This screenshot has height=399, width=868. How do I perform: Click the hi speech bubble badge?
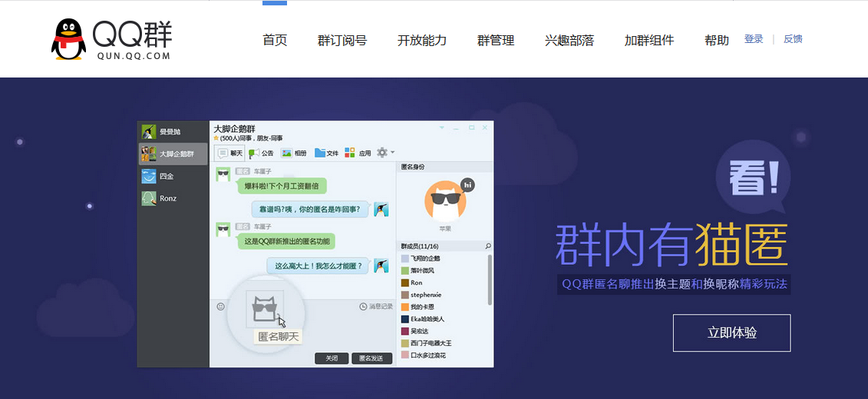467,185
